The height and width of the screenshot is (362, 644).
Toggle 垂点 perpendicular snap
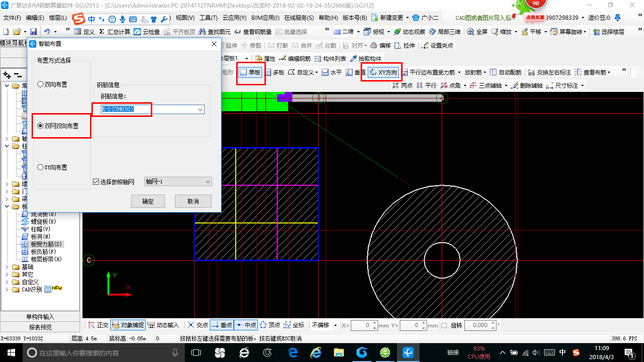coord(222,325)
